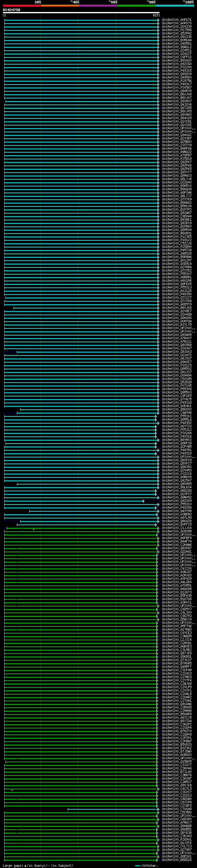Click the UniRef100_P12365 label
Image resolution: width=197 pixels, height=868 pixels.
177,236
